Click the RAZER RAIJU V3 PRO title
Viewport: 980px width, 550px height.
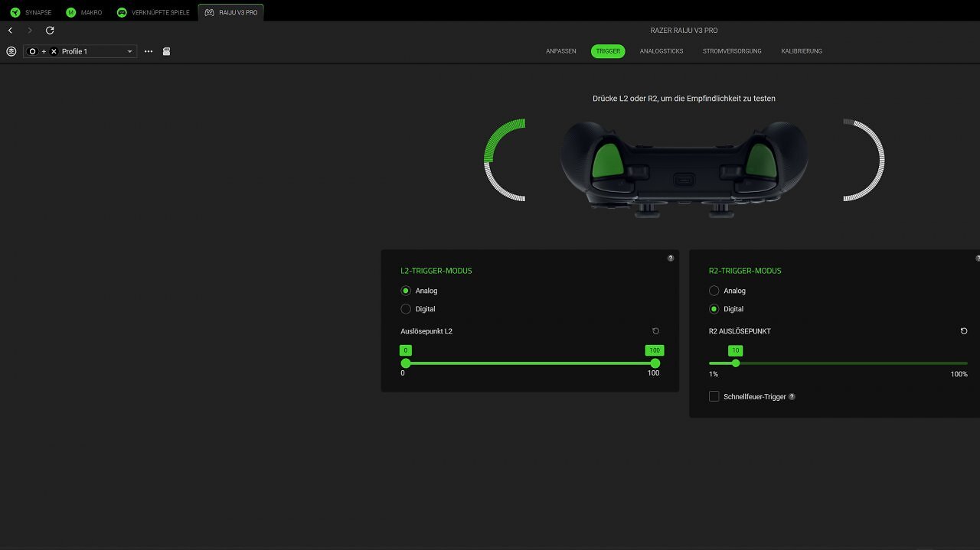pyautogui.click(x=684, y=31)
